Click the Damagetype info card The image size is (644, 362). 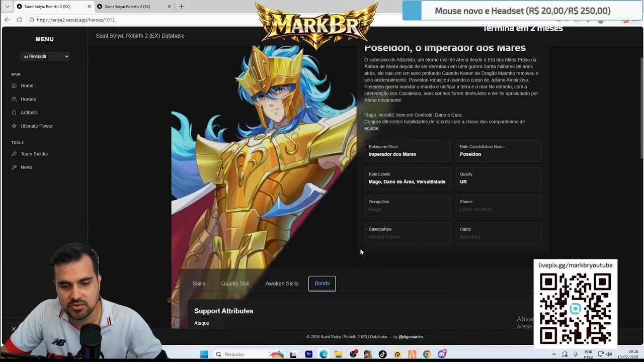pyautogui.click(x=408, y=233)
